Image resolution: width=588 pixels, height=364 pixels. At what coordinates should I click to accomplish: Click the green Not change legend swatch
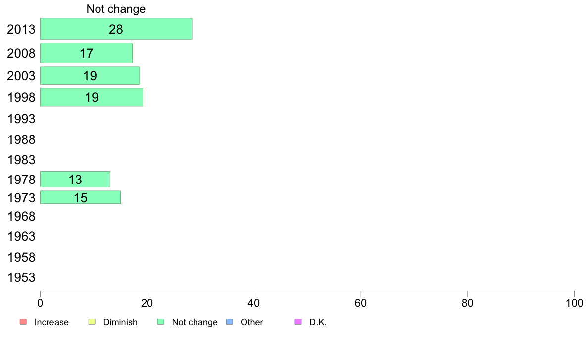161,322
